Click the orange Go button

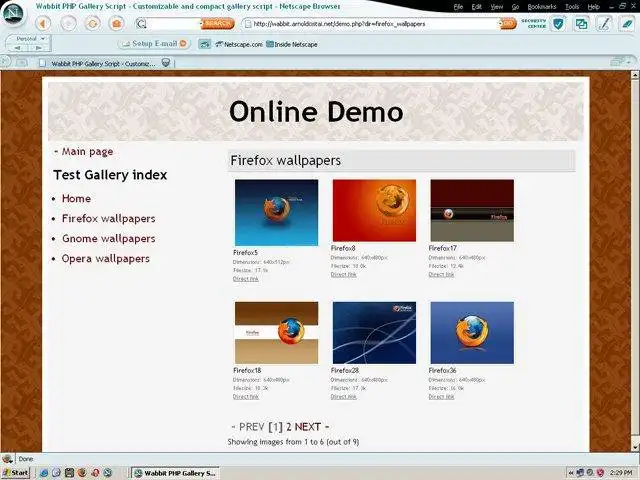coord(509,24)
